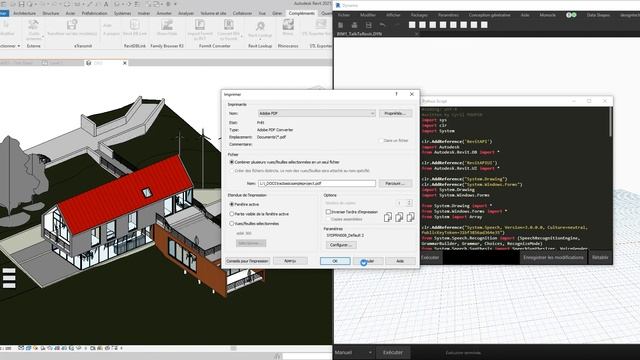The image size is (640, 360).
Task: Click Convert RFA to FormIt icon
Action: tap(229, 25)
